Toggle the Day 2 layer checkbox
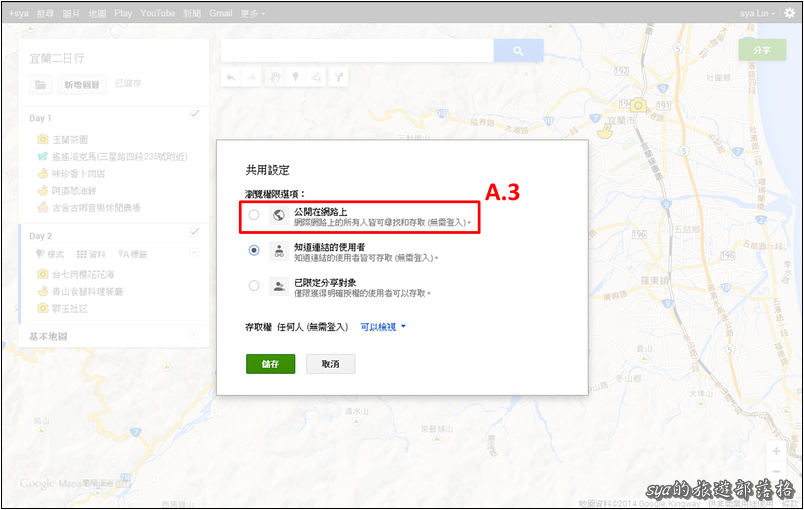Viewport: 804px width, 510px height. [x=194, y=232]
